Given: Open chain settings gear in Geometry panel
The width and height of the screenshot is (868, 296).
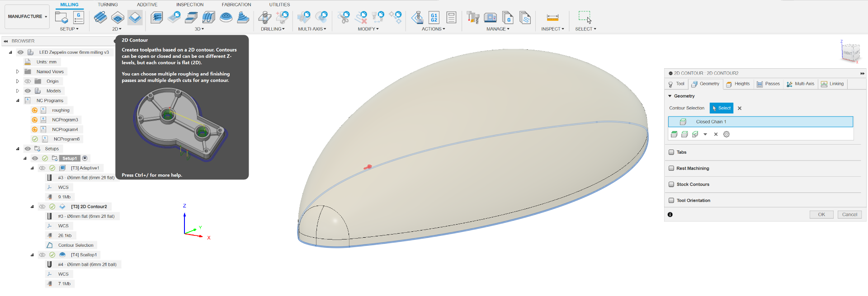Looking at the screenshot, I should 726,134.
